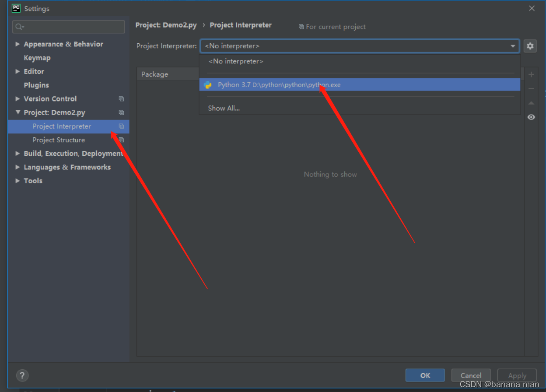Click the search magnifier icon in settings
The image size is (546, 392).
(19, 27)
